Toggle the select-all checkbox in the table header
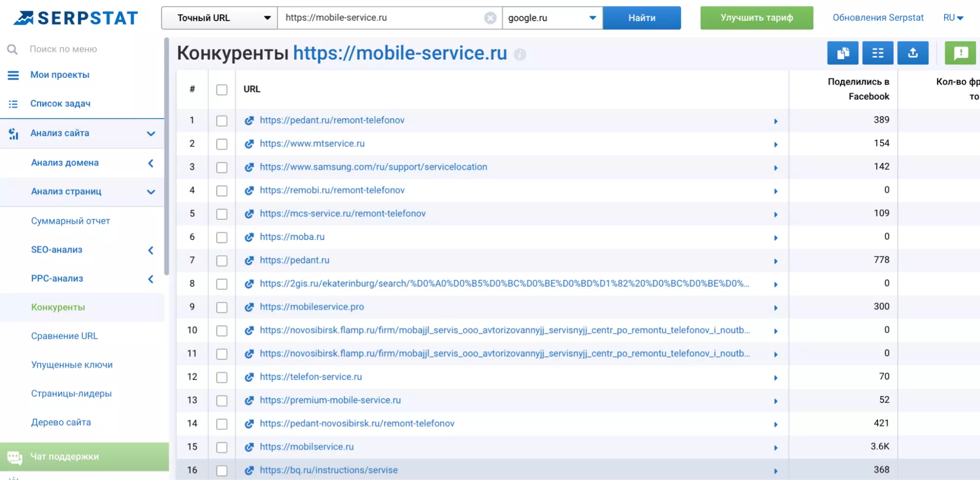The image size is (980, 480). [x=222, y=90]
